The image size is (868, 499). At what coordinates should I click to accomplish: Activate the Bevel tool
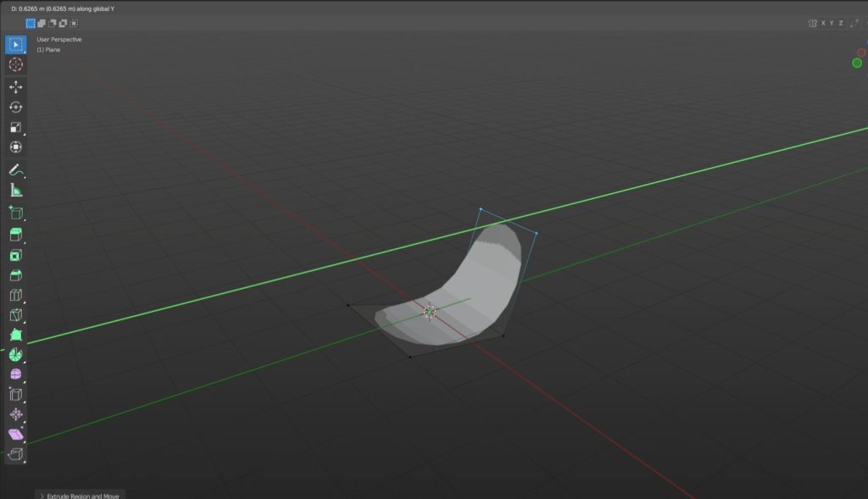(15, 275)
